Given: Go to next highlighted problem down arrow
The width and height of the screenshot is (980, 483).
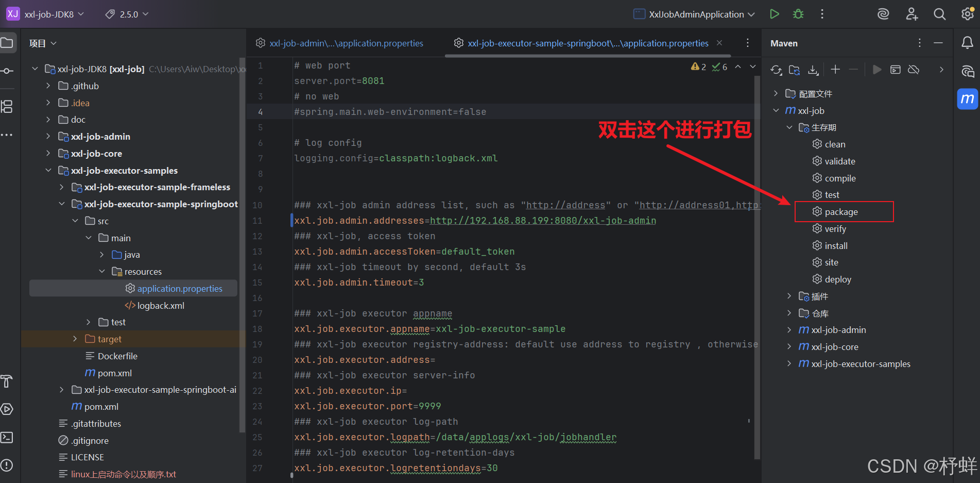Looking at the screenshot, I should (753, 66).
